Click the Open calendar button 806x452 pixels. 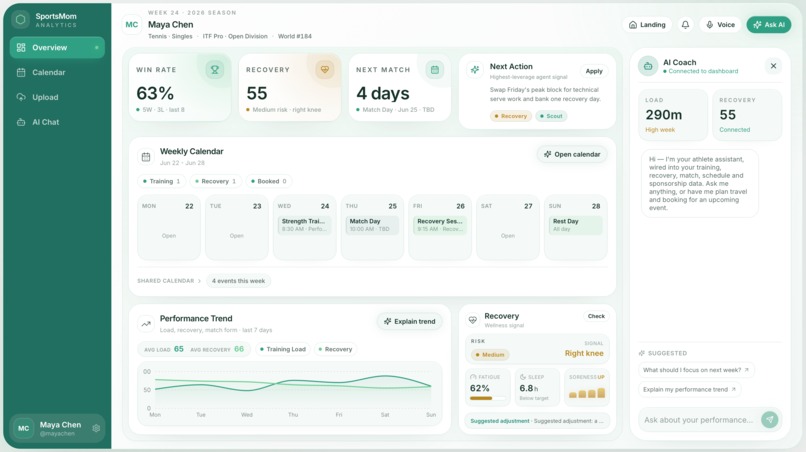click(572, 154)
